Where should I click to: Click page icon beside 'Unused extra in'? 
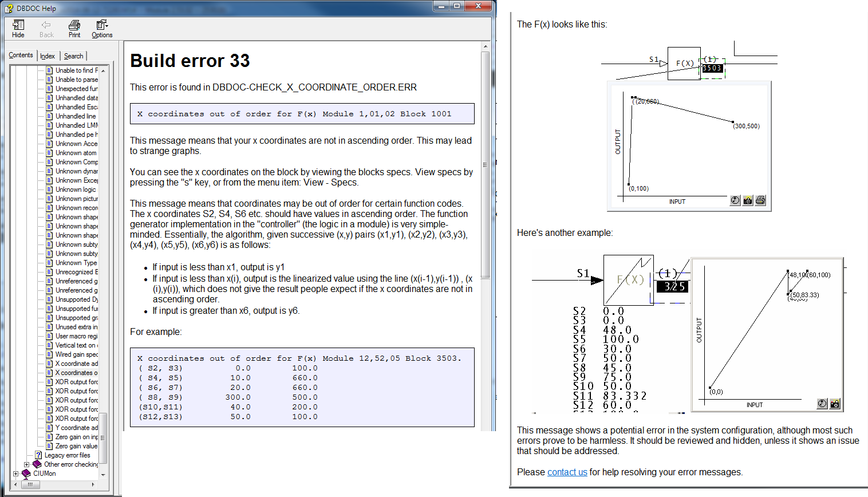(x=49, y=327)
